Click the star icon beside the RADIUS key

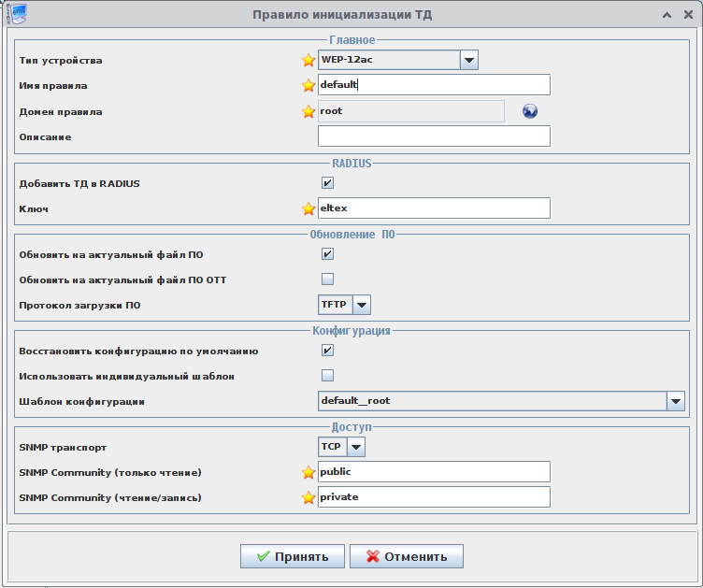click(308, 208)
